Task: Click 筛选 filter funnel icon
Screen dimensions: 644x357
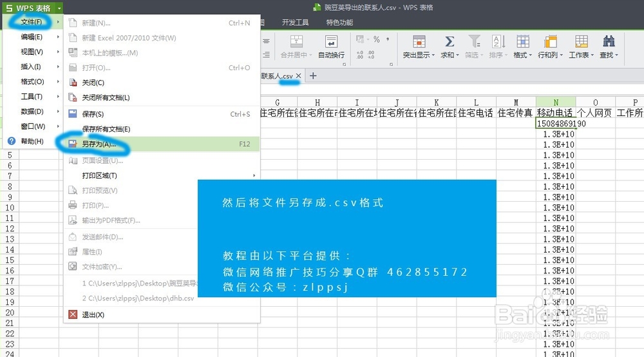Action: tap(474, 41)
